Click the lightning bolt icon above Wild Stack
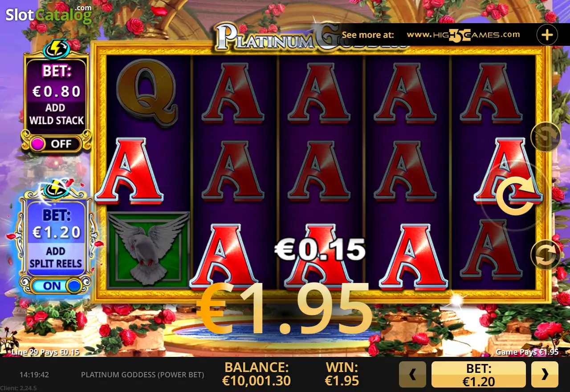This screenshot has width=570, height=392. [57, 48]
